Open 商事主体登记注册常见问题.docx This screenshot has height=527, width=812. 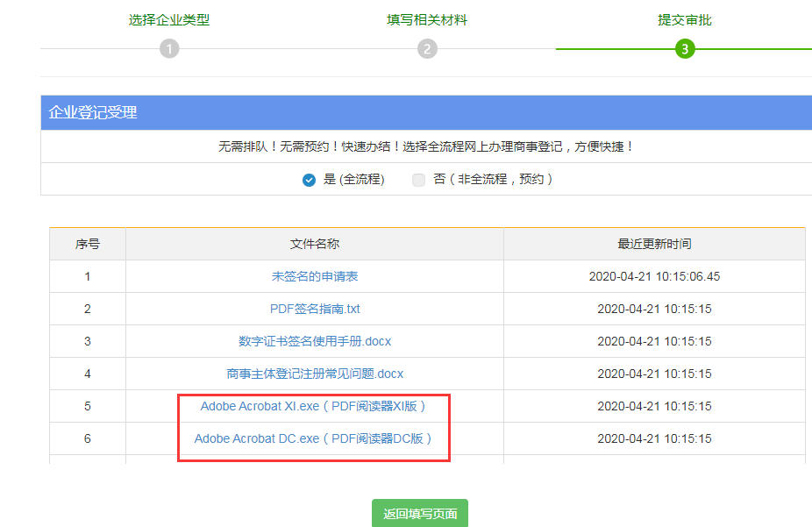tap(315, 374)
